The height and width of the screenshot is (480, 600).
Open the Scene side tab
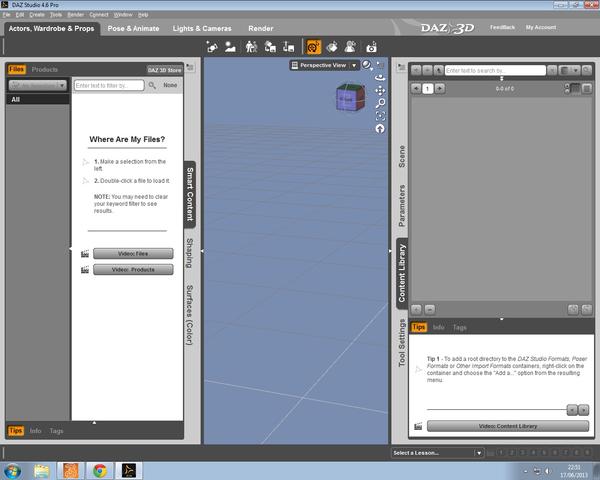[x=402, y=156]
